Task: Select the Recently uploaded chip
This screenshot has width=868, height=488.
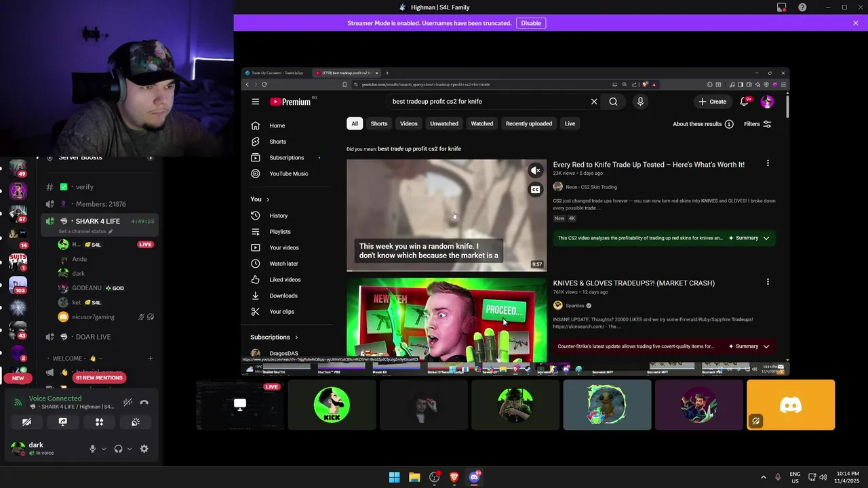Action: click(x=529, y=123)
